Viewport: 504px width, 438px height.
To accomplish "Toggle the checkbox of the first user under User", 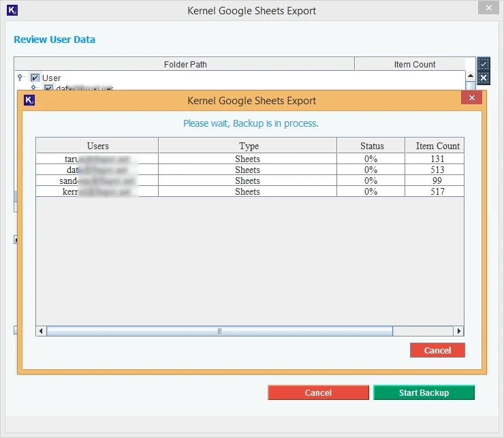I will click(49, 89).
